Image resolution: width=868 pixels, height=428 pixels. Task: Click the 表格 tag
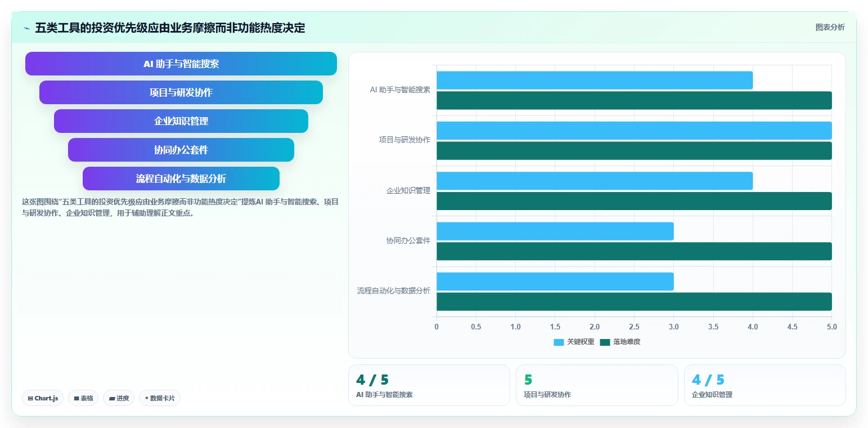pyautogui.click(x=83, y=398)
